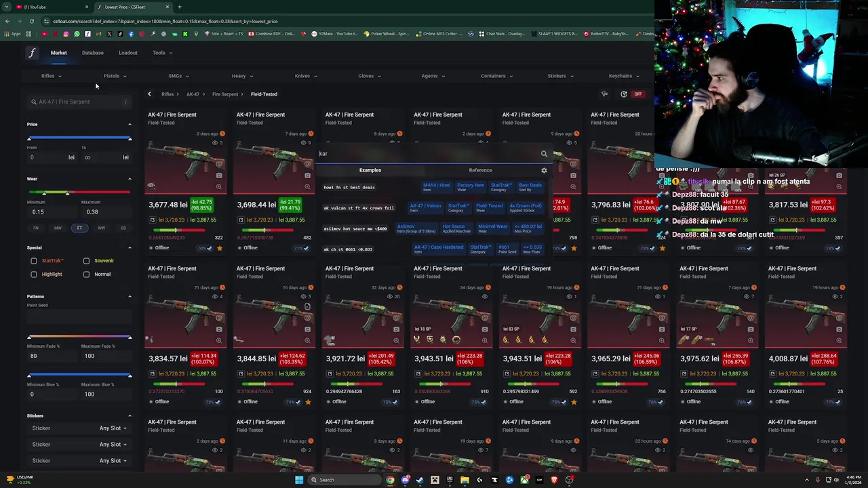Click the Paint Seed input field
Screen dimensions: 868x488
pyautogui.click(x=79, y=315)
